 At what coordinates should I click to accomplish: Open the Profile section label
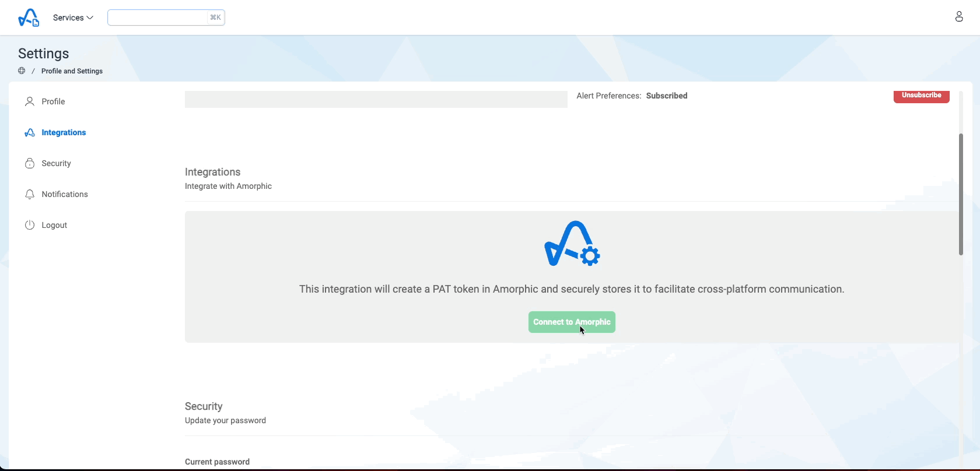(53, 101)
